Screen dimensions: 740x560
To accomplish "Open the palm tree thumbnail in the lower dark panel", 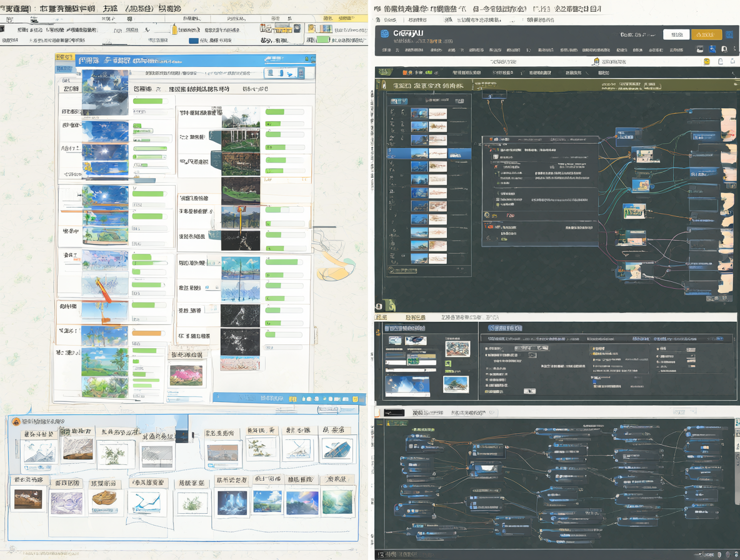I will tap(456, 384).
